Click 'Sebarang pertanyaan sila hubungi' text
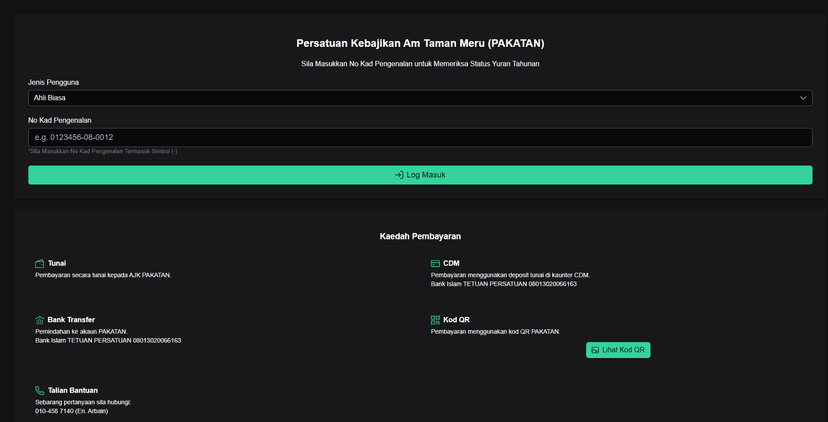 coord(83,402)
